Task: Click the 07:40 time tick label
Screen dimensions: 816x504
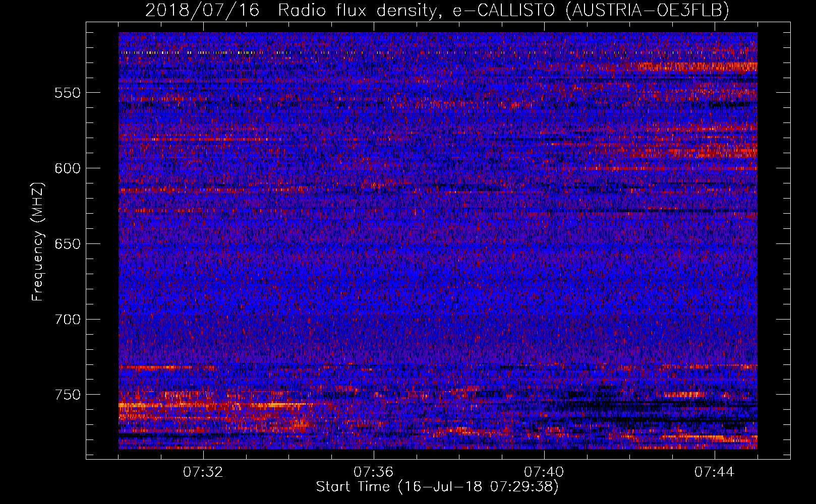Action: [x=544, y=472]
